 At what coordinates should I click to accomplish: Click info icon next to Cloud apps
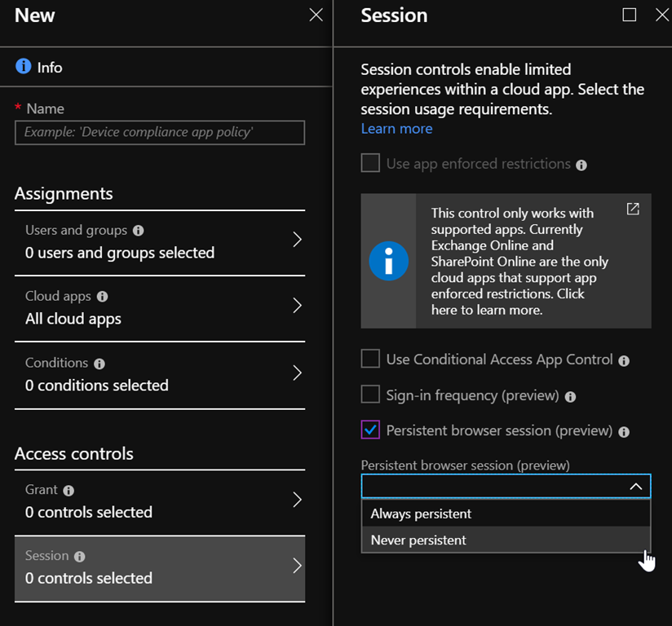102,297
